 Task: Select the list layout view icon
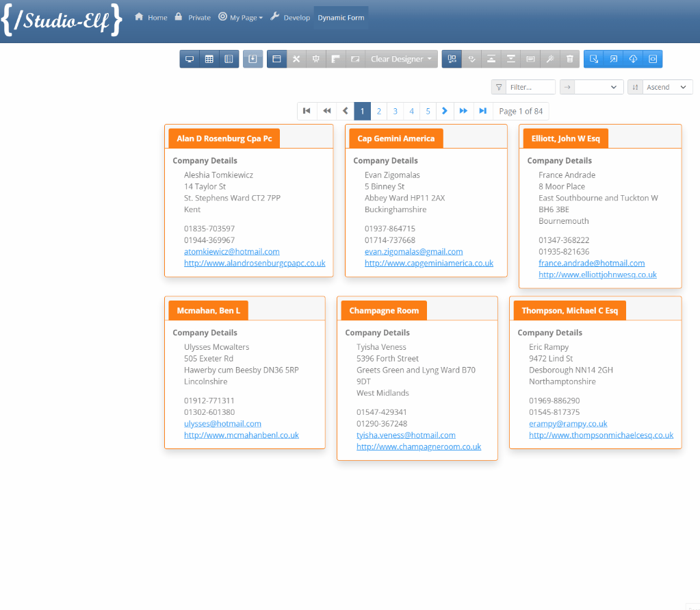[x=229, y=59]
